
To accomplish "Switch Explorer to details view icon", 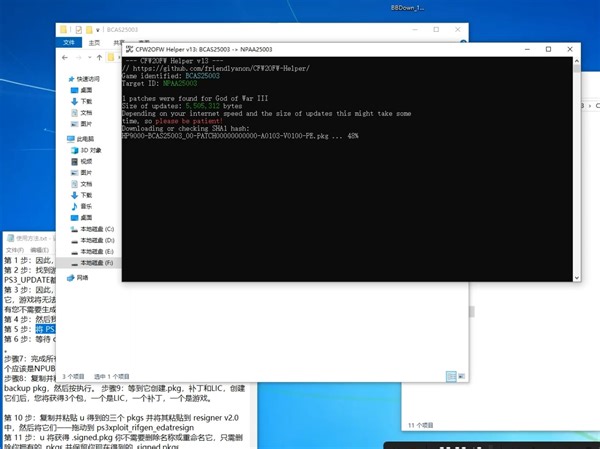I will click(451, 376).
